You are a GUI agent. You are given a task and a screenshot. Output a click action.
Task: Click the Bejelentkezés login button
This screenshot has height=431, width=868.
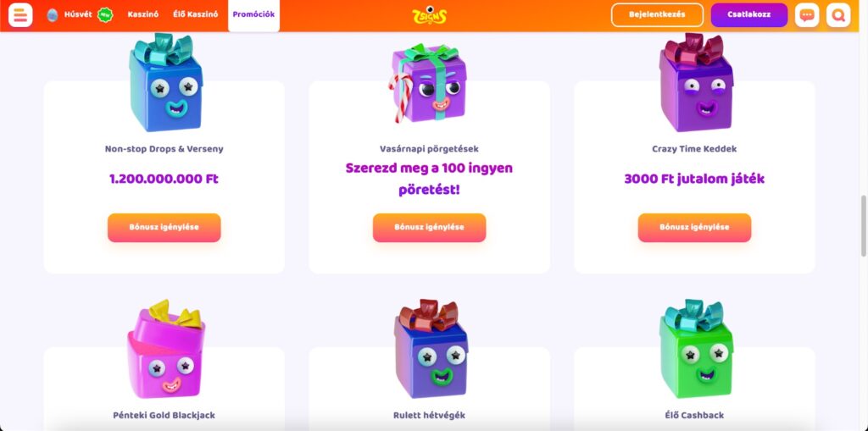[x=657, y=15]
